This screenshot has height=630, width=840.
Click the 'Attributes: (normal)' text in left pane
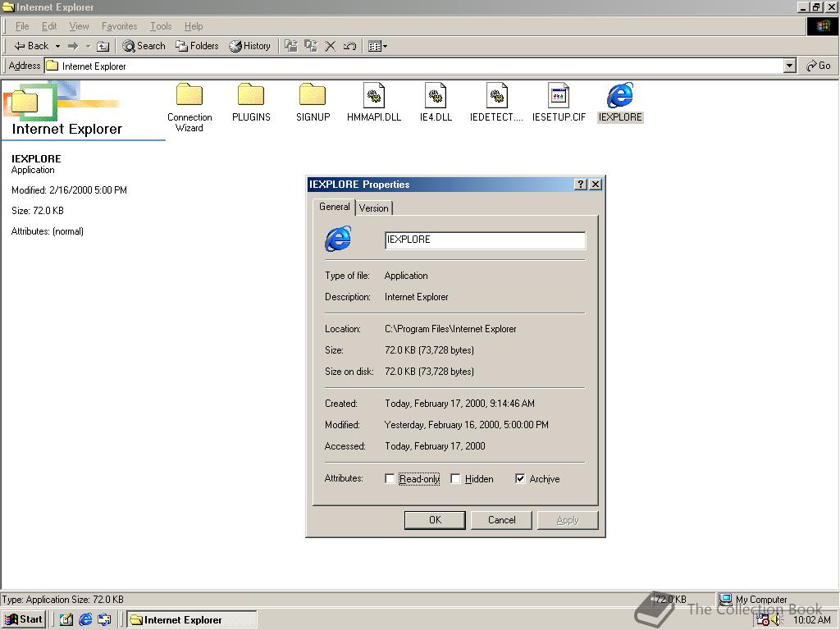pyautogui.click(x=47, y=231)
